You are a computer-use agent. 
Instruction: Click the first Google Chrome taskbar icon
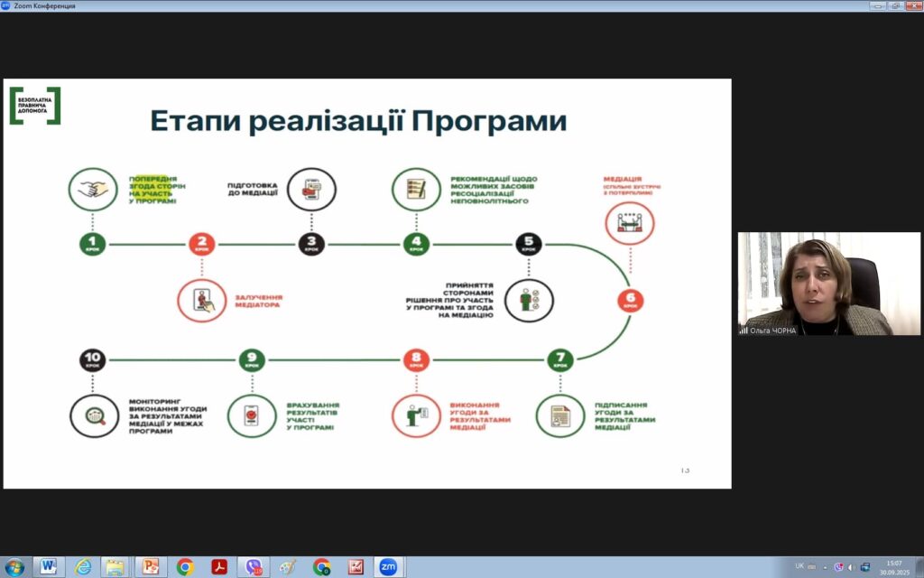click(185, 566)
